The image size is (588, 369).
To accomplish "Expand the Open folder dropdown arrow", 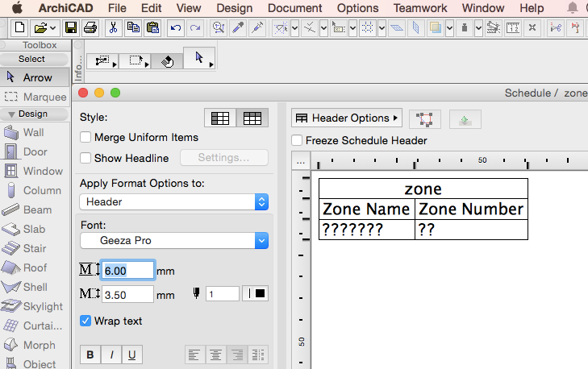I will pyautogui.click(x=53, y=27).
